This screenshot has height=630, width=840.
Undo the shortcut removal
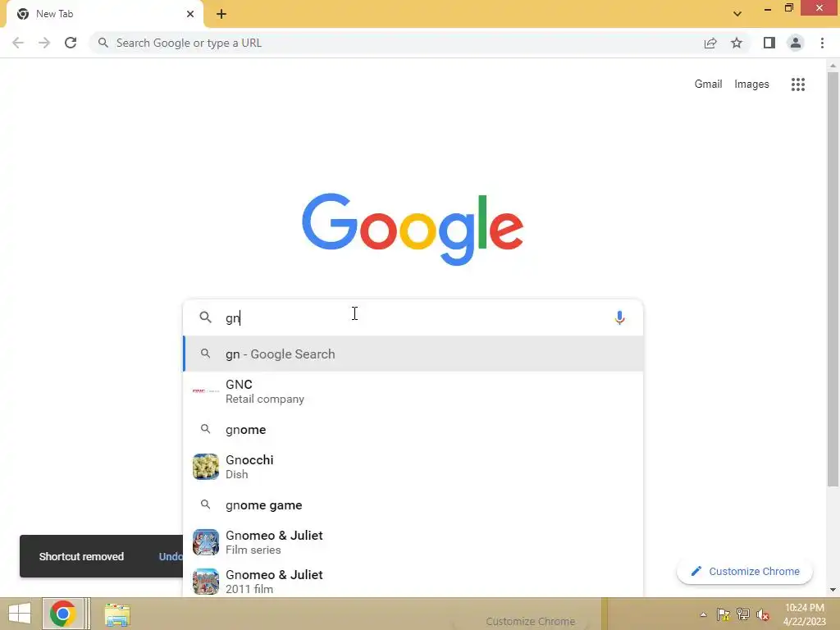(x=171, y=557)
